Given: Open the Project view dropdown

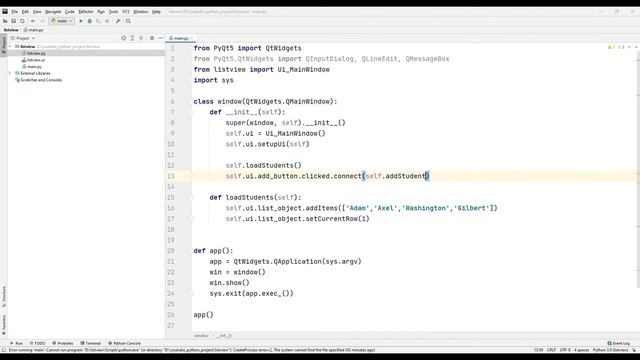Looking at the screenshot, I should 23,38.
